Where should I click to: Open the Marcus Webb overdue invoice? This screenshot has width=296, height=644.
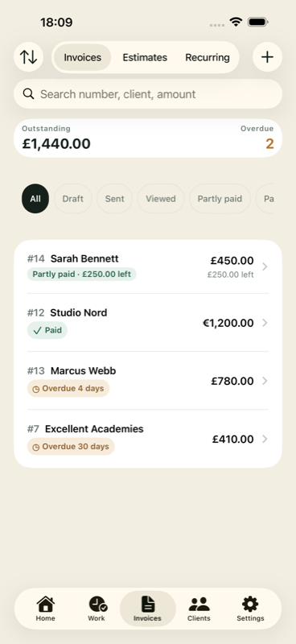tap(148, 381)
